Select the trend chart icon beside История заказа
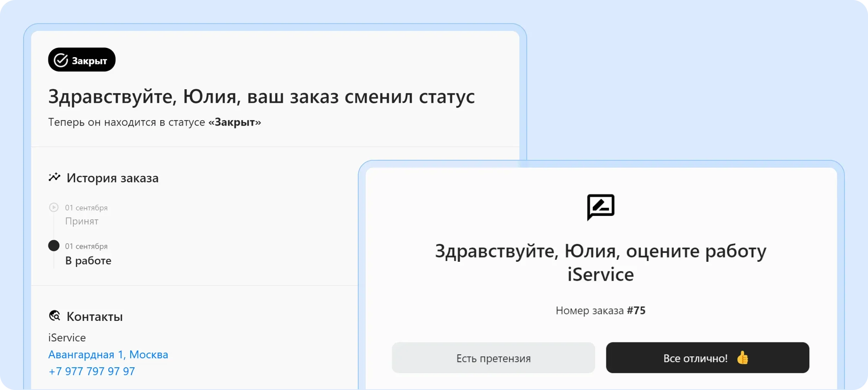 tap(54, 177)
